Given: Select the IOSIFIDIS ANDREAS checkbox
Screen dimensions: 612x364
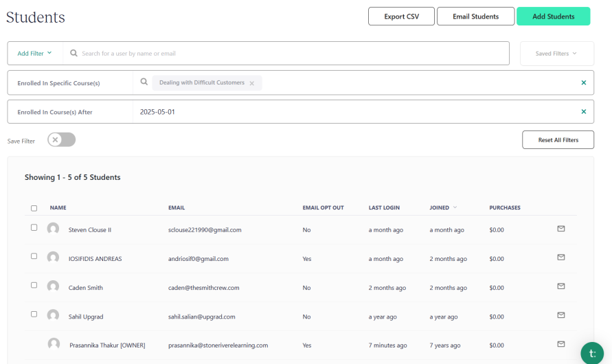Looking at the screenshot, I should point(34,256).
